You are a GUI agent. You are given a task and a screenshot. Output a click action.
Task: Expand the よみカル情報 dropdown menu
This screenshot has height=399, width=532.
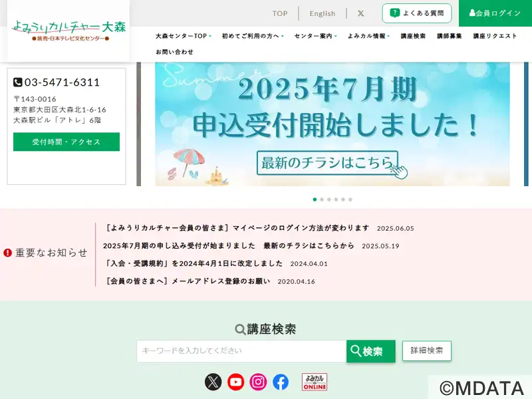[369, 36]
